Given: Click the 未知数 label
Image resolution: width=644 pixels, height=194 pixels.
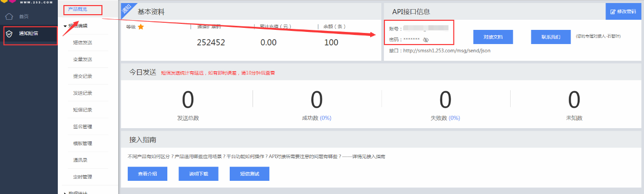Looking at the screenshot, I should pyautogui.click(x=574, y=118).
